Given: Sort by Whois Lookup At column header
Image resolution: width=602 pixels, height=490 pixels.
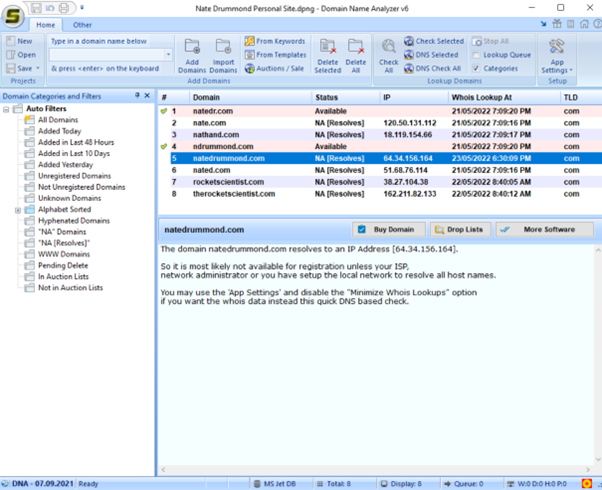Looking at the screenshot, I should pyautogui.click(x=504, y=98).
